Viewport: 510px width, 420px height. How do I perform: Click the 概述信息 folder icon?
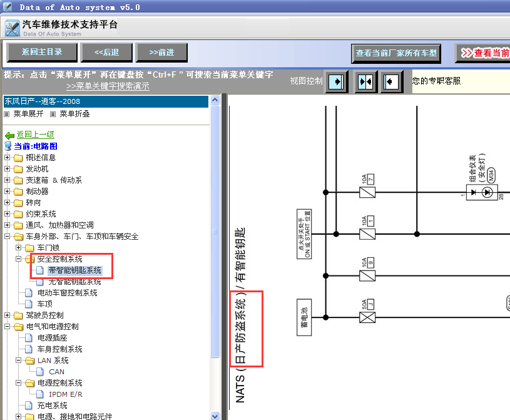pos(18,158)
